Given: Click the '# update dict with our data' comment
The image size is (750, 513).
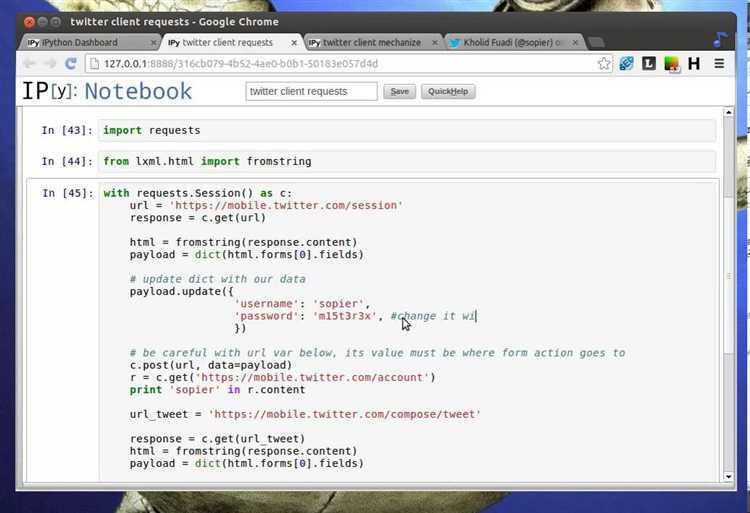Looking at the screenshot, I should 218,279.
